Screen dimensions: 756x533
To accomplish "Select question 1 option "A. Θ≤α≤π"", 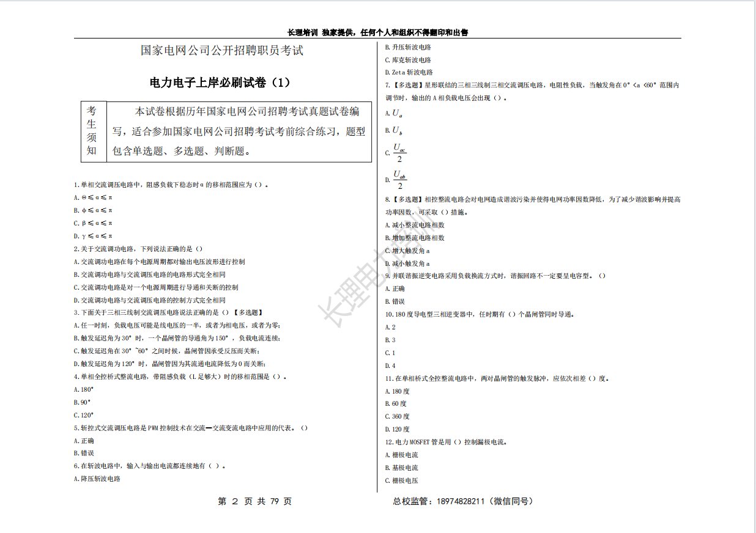I will click(93, 197).
